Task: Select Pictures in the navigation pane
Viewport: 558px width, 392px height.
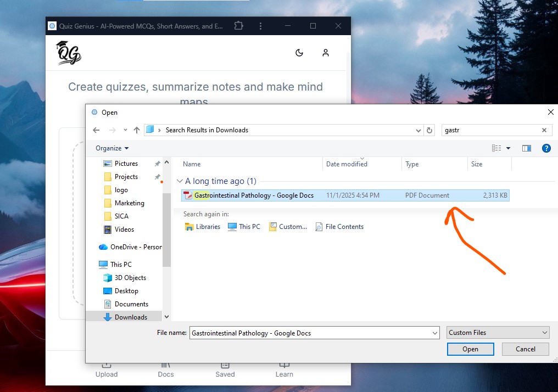Action: [x=126, y=164]
